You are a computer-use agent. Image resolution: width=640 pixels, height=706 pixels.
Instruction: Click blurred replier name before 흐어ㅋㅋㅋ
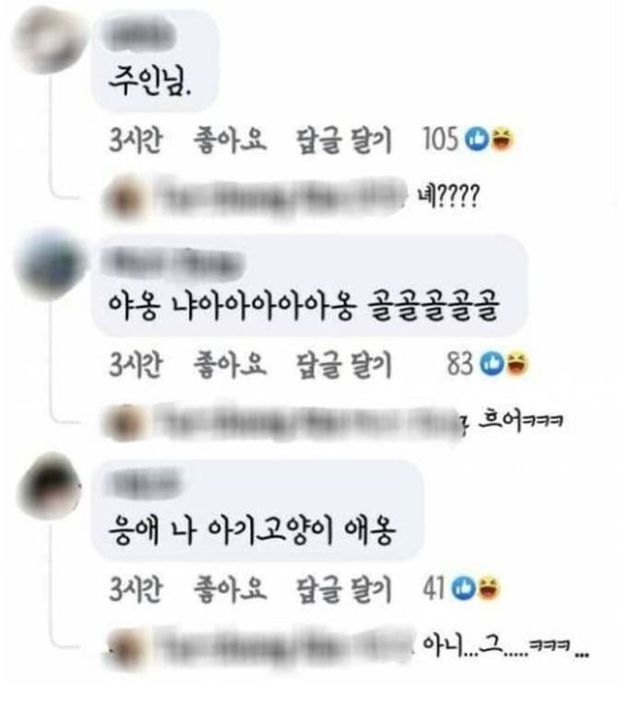click(308, 422)
